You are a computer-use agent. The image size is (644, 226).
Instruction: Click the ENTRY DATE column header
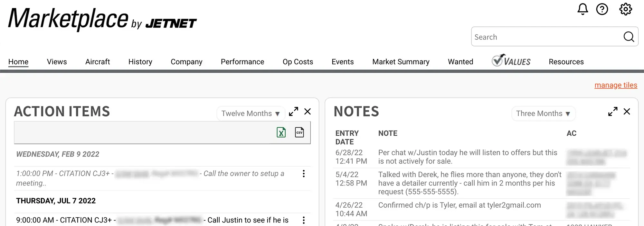(347, 138)
